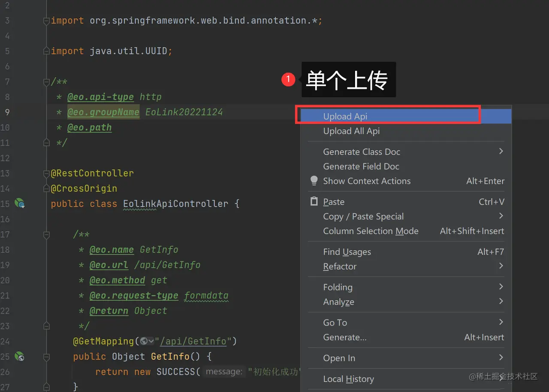Click the clipboard icon next to Paste
Viewport: 549px width, 392px height.
point(314,202)
